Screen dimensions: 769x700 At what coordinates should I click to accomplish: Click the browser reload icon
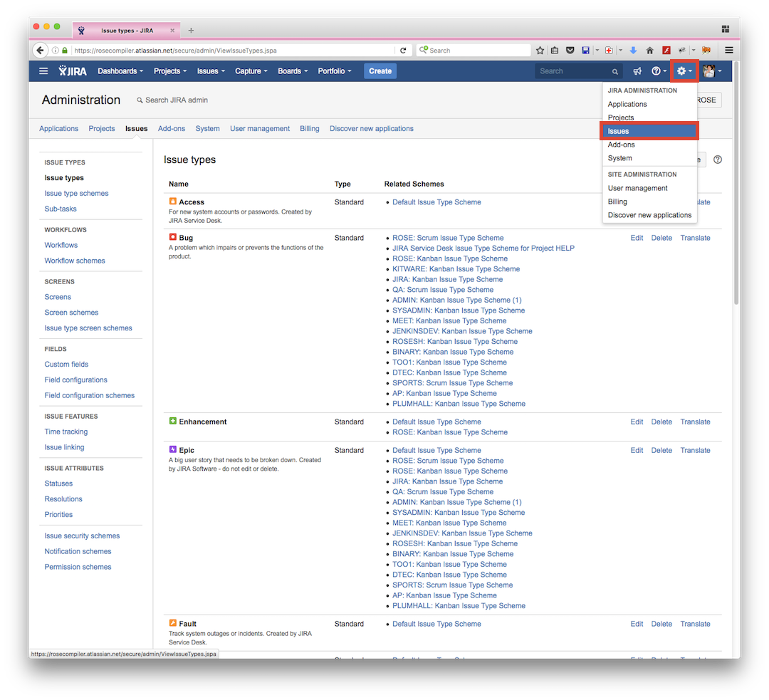click(403, 50)
